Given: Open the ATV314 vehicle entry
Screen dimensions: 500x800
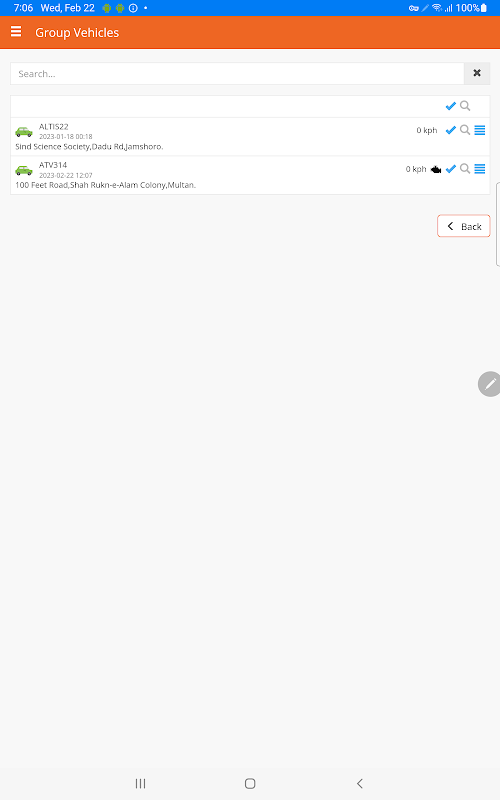Looking at the screenshot, I should tap(250, 176).
